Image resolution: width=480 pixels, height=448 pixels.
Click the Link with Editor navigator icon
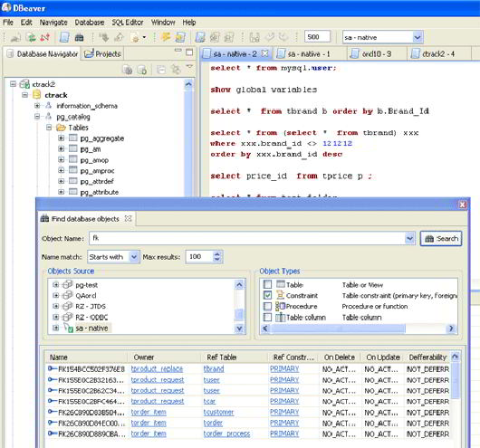pyautogui.click(x=176, y=70)
